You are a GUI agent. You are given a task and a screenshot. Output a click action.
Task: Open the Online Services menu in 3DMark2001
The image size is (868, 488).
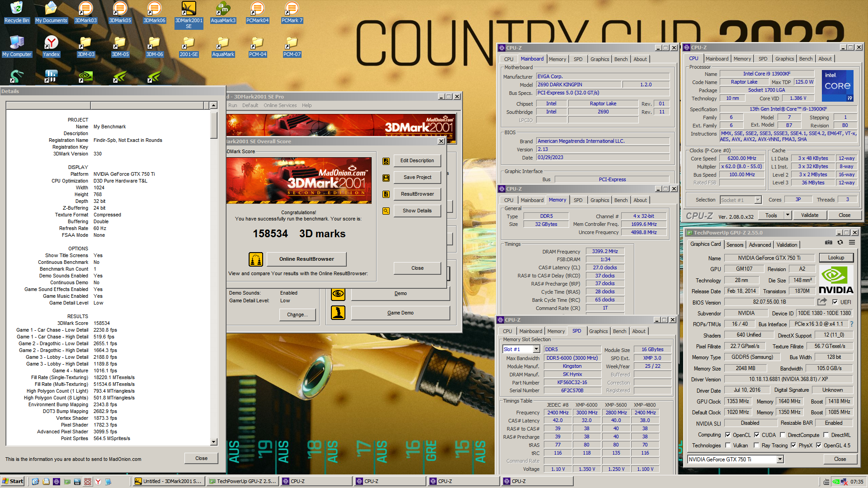coord(280,106)
